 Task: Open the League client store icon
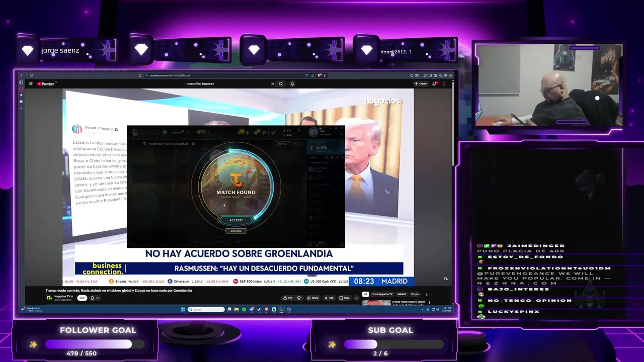(x=273, y=133)
